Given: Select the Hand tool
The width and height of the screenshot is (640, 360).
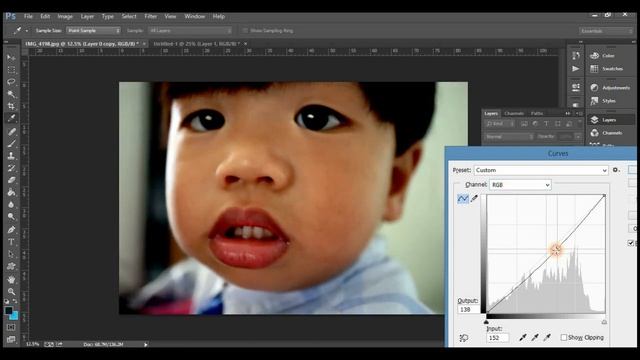Looking at the screenshot, I should [x=11, y=280].
